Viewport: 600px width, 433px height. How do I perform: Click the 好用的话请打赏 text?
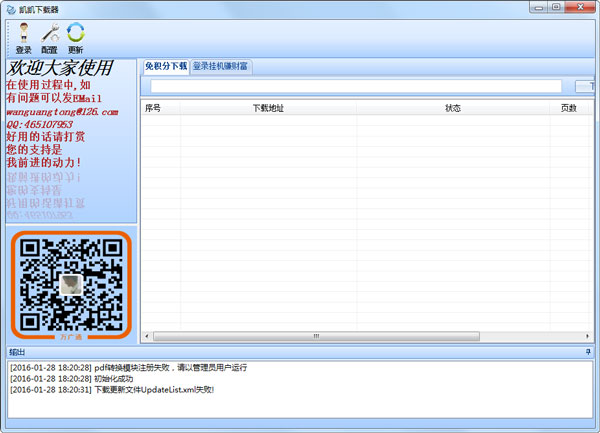coord(46,137)
